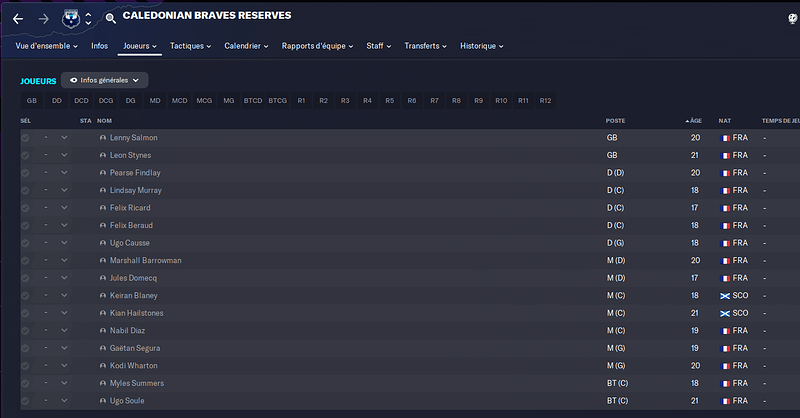Tick the selection checkbox for Nabil Diaz
Image resolution: width=800 pixels, height=418 pixels.
coord(25,331)
